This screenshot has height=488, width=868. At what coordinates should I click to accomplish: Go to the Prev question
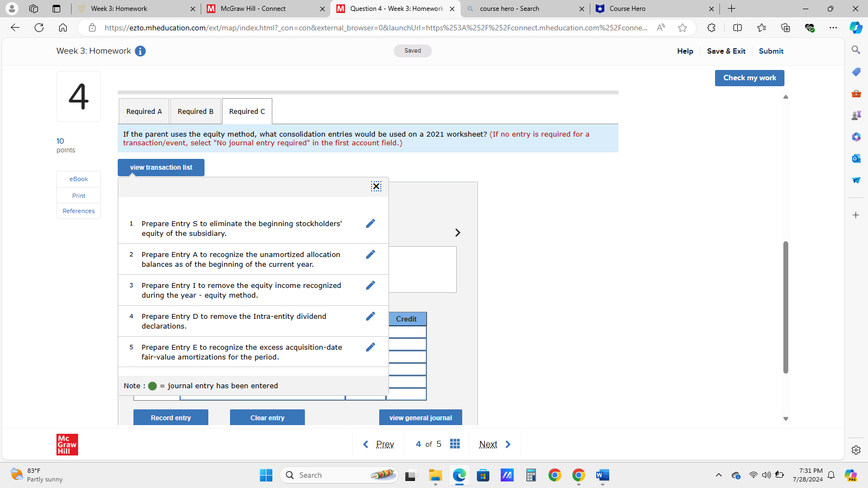[x=379, y=445]
